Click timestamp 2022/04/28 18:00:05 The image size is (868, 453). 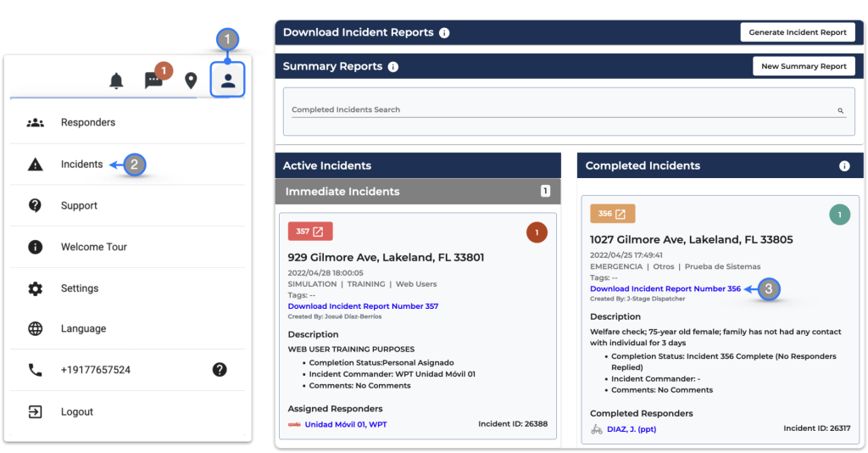coord(325,273)
